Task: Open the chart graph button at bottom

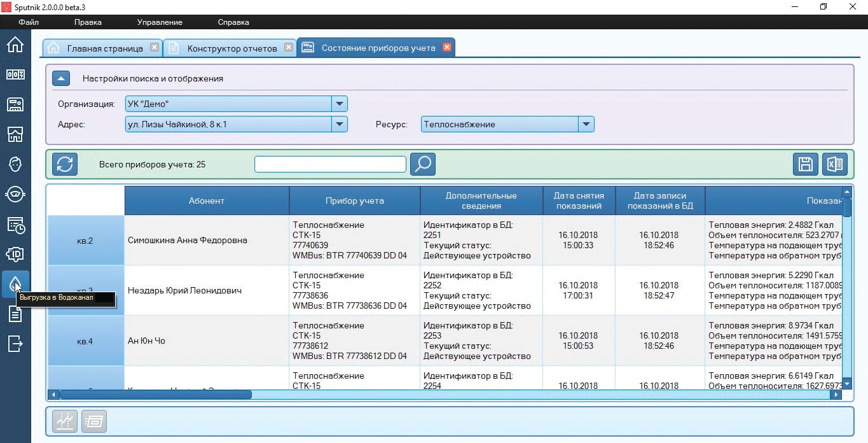Action: point(65,421)
